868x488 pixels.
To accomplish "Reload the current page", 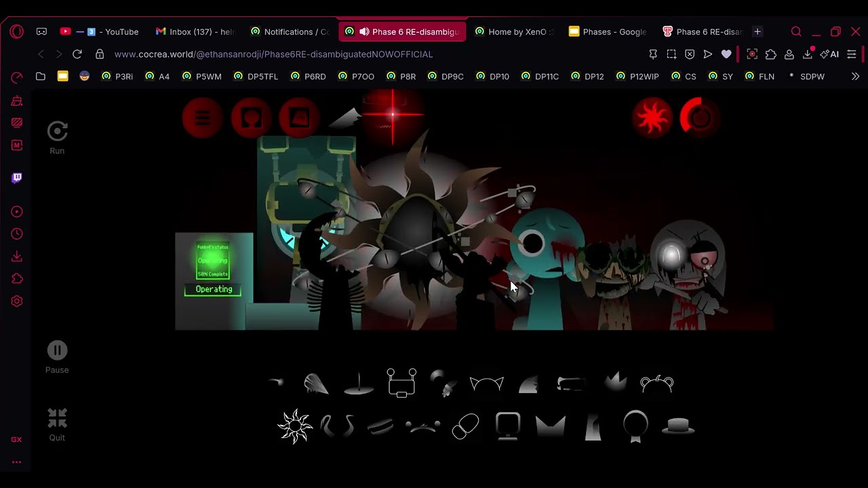I will tap(77, 54).
